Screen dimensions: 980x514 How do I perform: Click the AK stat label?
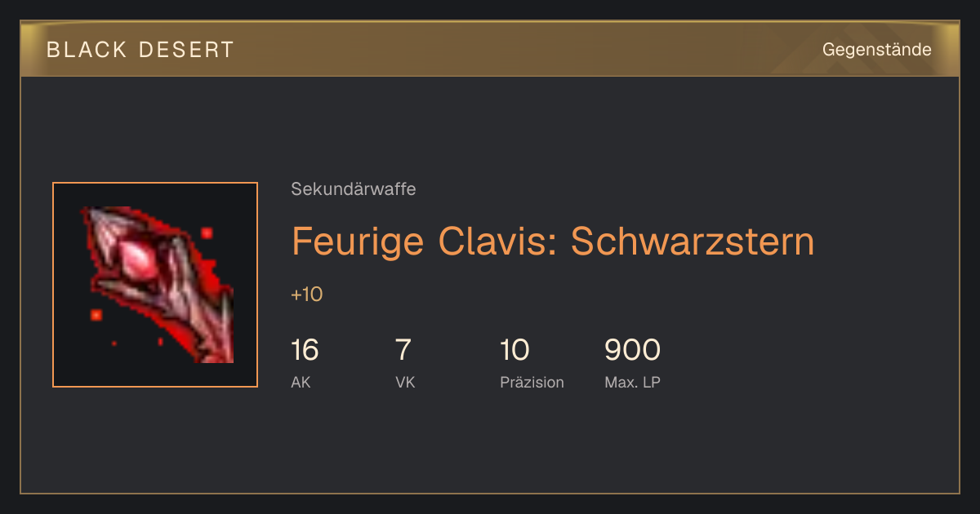coord(301,382)
